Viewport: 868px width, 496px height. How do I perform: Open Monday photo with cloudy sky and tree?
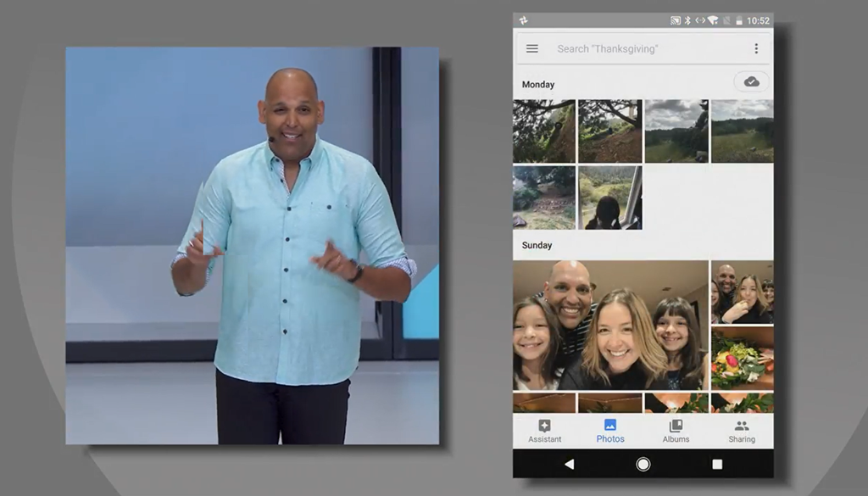676,131
